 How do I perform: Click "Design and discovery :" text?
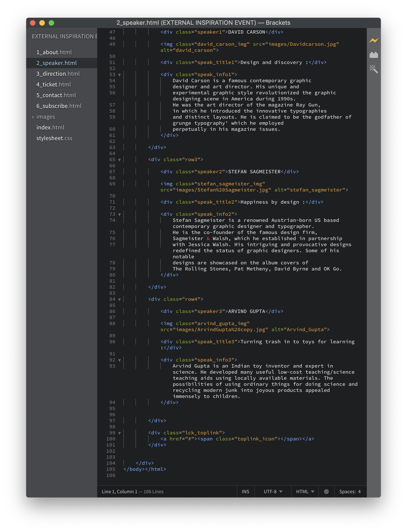(274, 62)
